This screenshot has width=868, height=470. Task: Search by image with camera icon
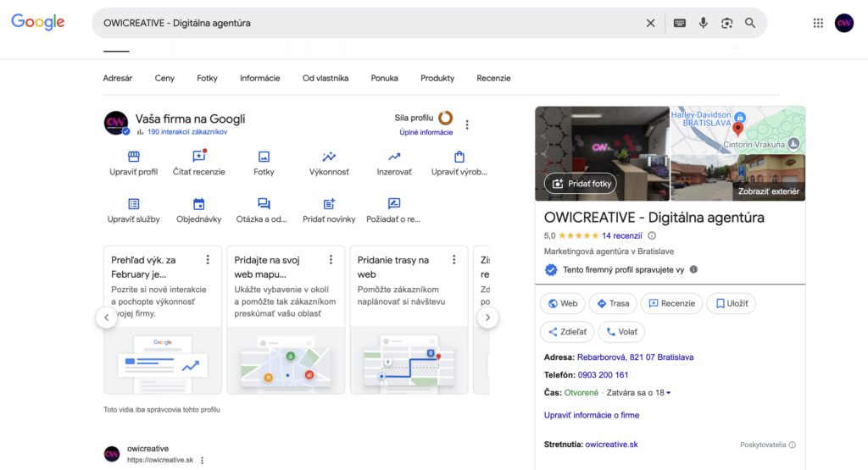click(x=726, y=23)
